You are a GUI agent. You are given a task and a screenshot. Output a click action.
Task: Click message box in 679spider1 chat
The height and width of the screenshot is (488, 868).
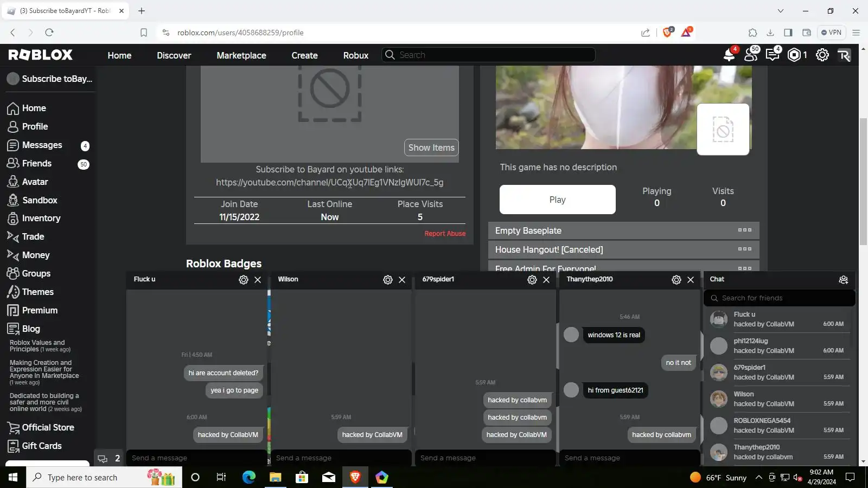click(x=485, y=458)
